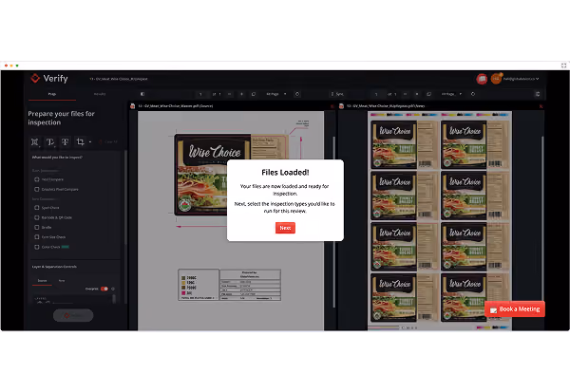The width and height of the screenshot is (570, 392).
Task: Open the new file Fit Page dropdown
Action: (451, 94)
